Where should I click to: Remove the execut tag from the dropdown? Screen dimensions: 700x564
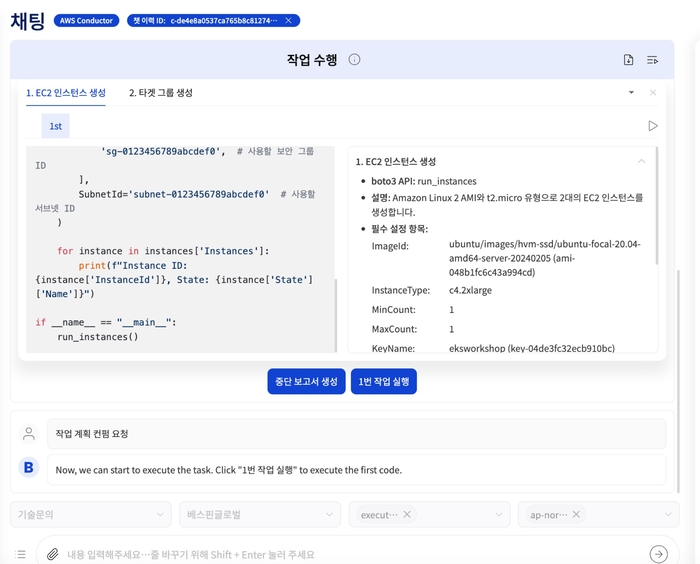[x=407, y=515]
